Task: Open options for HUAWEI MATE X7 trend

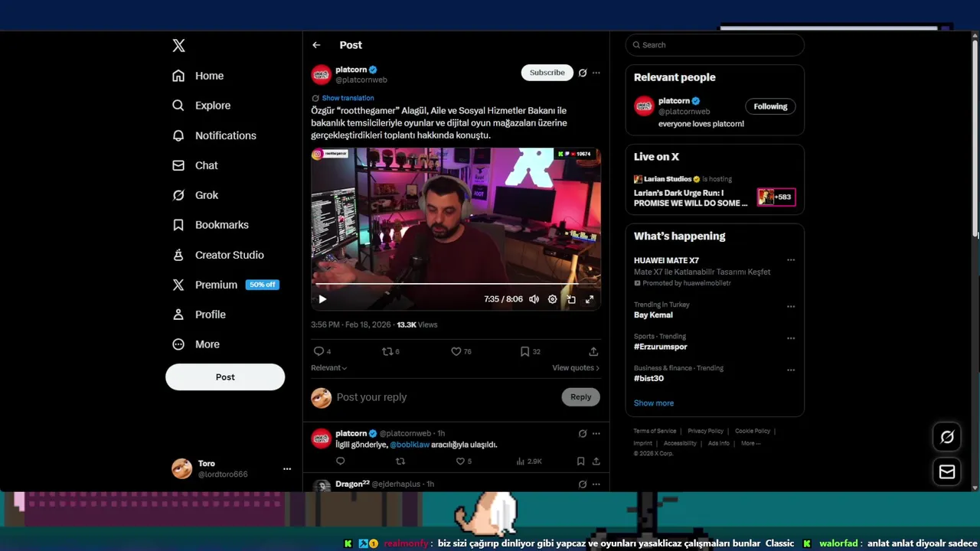Action: 791,260
